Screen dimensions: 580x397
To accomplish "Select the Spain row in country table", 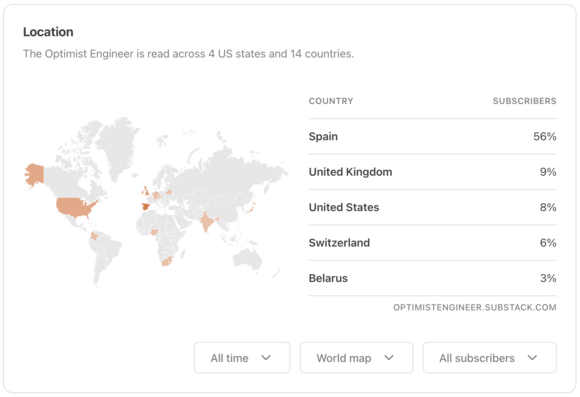I will (x=432, y=137).
